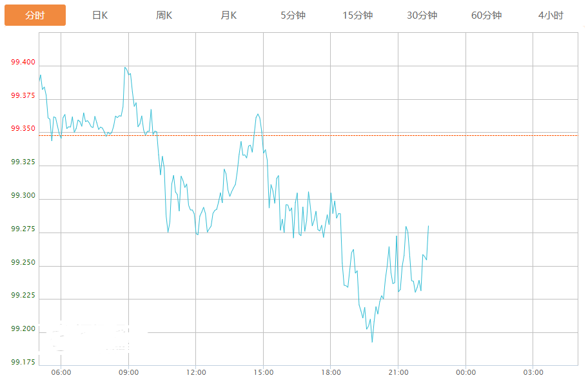Click the 06:00 time axis label
The image size is (588, 380).
pyautogui.click(x=61, y=372)
